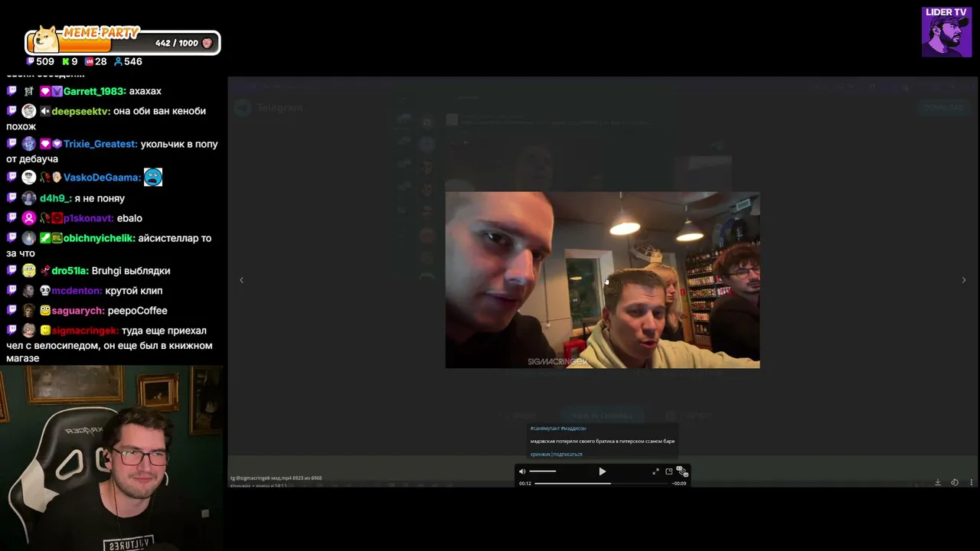The width and height of the screenshot is (980, 551).
Task: Adjust the video volume slider
Action: [543, 471]
